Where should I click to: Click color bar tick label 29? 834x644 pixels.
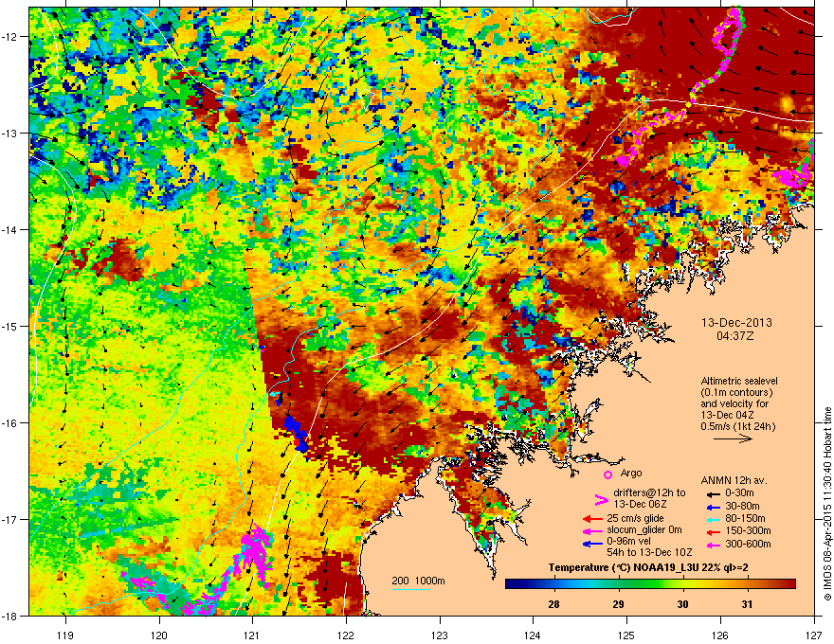coord(618,604)
